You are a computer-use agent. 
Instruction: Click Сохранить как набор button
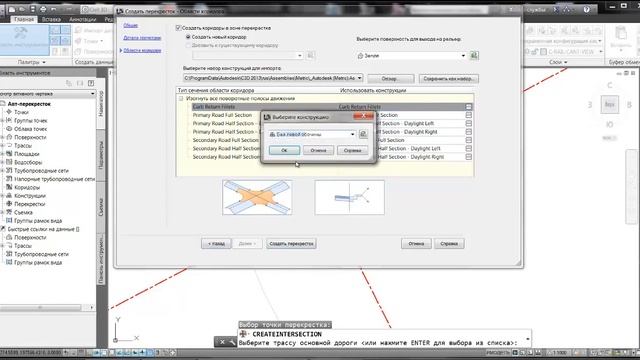point(449,78)
